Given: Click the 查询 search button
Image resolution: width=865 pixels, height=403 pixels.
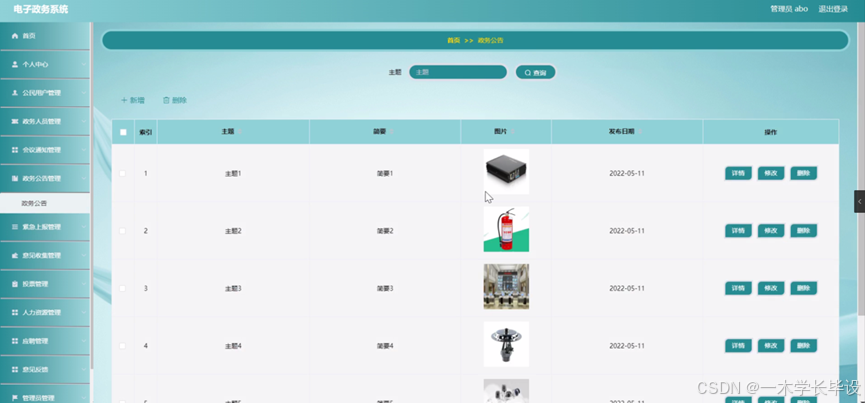Looking at the screenshot, I should click(x=536, y=72).
